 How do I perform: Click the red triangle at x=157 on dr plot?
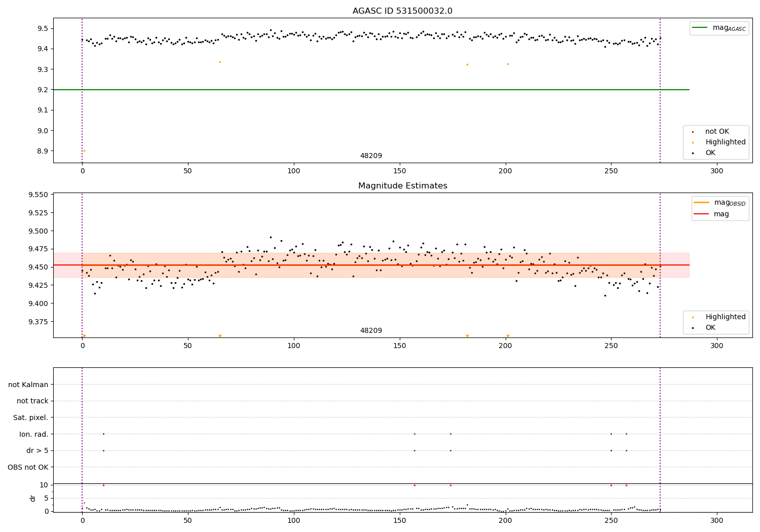tap(414, 485)
